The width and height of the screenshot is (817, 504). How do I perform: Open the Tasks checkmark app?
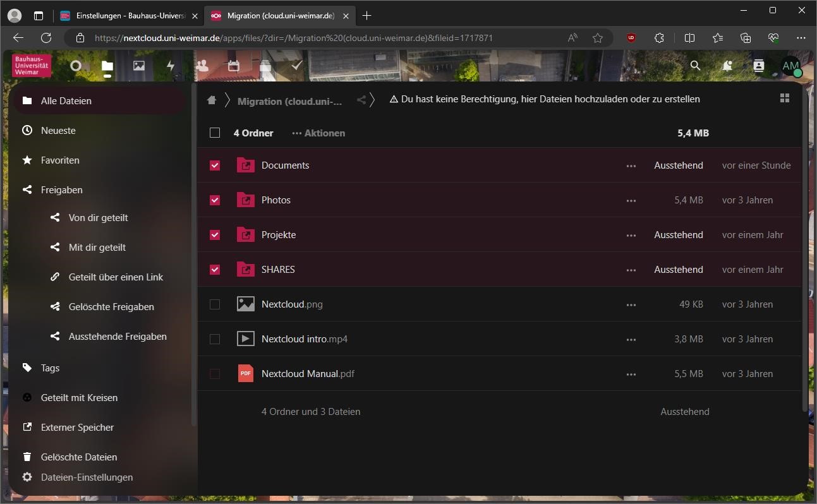tap(297, 66)
